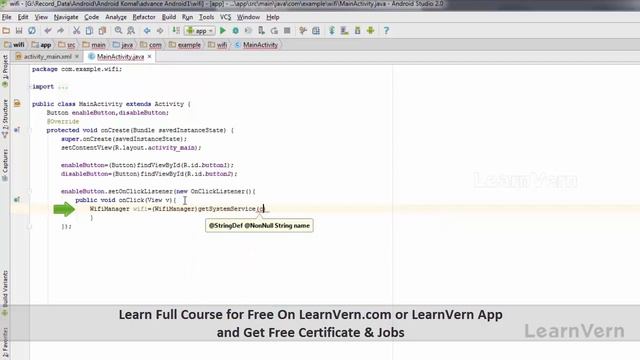Viewport: 640px width, 360px height.
Task: Click the java breadcrumb
Action: pos(123,45)
